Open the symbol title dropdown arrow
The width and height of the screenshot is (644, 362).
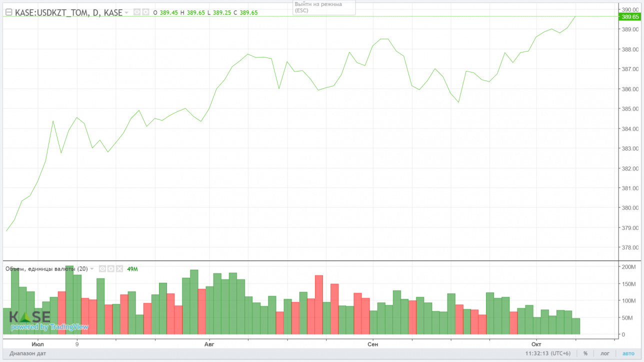[x=126, y=13]
